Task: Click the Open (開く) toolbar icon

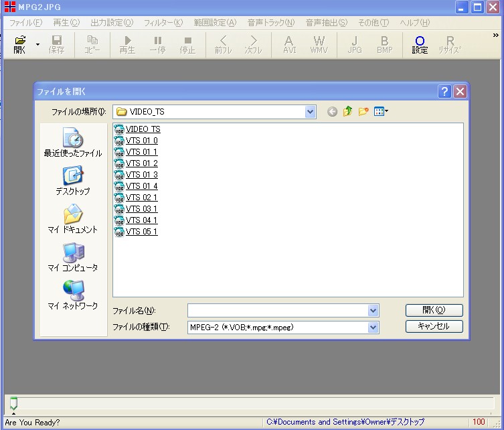Action: coord(19,45)
